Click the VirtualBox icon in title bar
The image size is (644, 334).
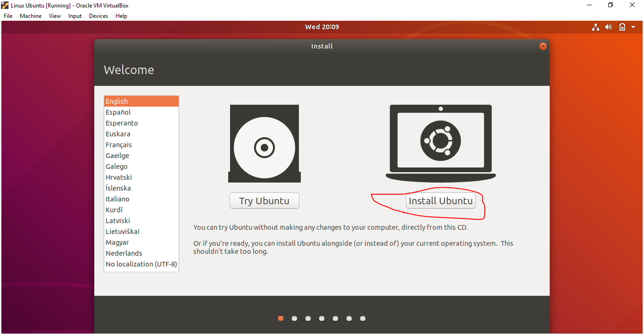[5, 5]
